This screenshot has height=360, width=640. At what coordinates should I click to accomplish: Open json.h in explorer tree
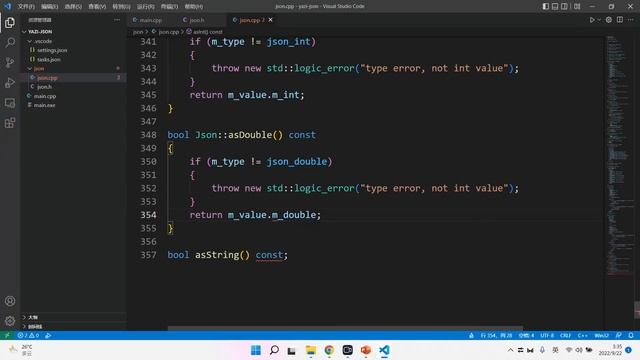(x=73, y=87)
